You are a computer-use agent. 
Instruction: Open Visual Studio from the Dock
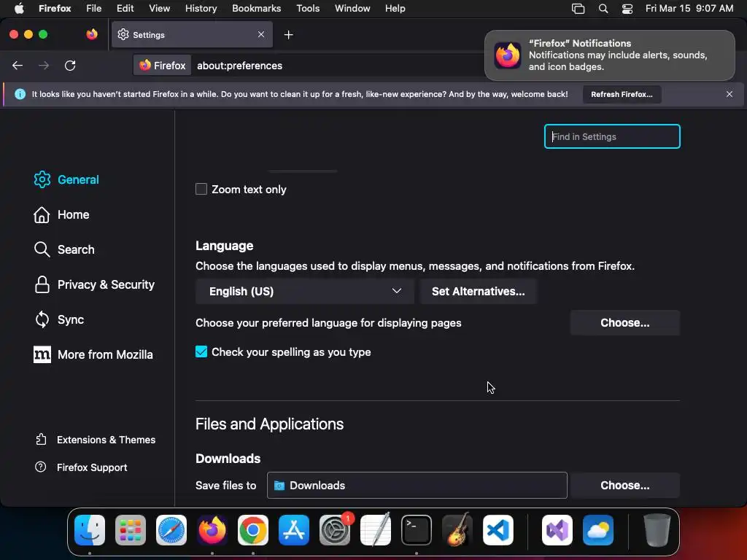557,530
